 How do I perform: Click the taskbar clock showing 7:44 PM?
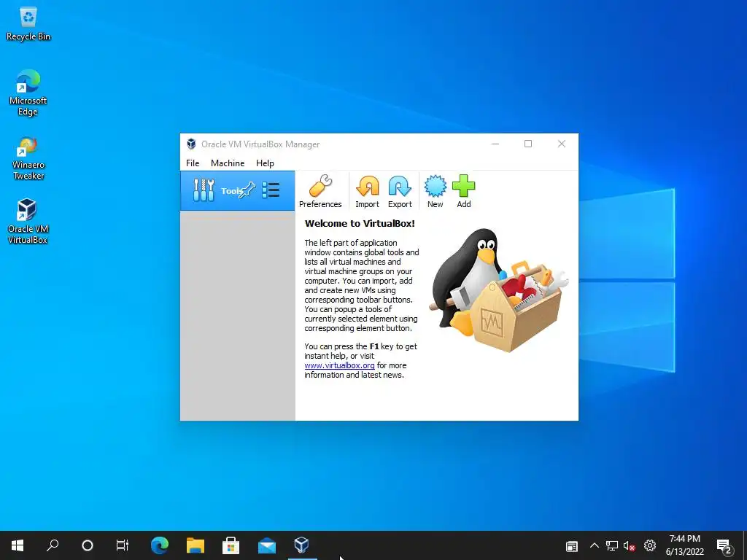[x=684, y=545]
